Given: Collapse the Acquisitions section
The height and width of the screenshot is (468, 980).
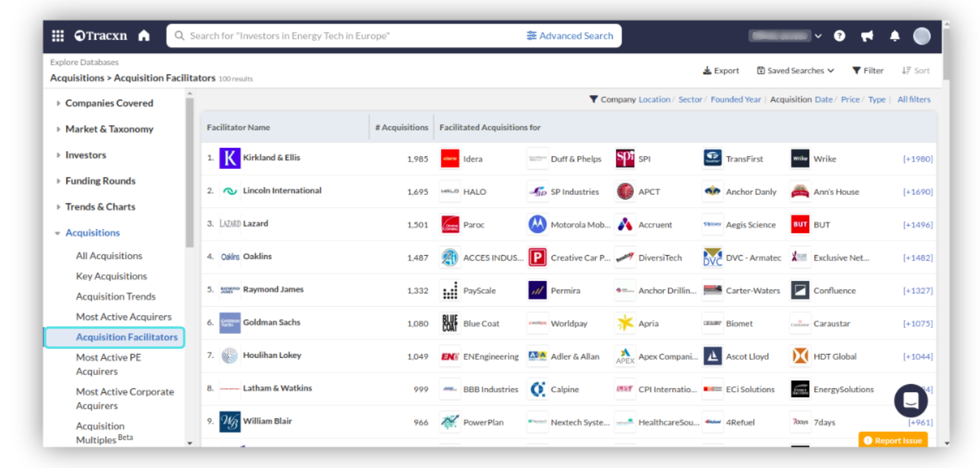Looking at the screenshot, I should click(x=92, y=233).
